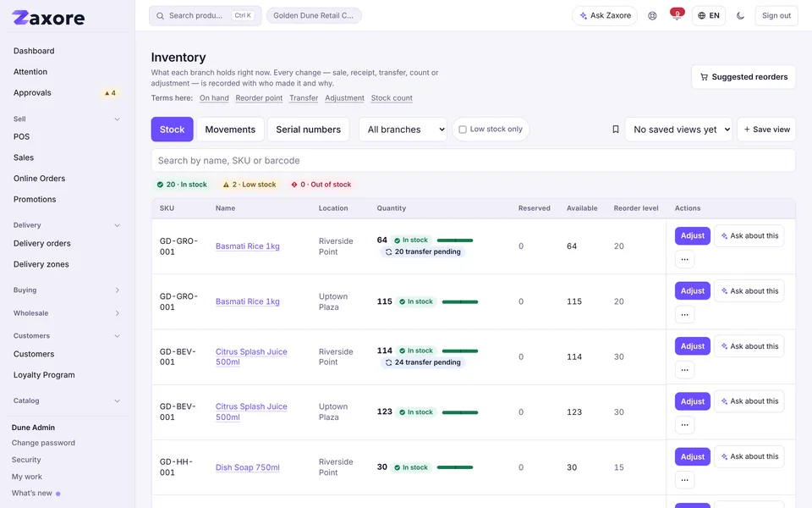
Task: Open more actions for Basmati Rice Riverside Point
Action: point(684,259)
